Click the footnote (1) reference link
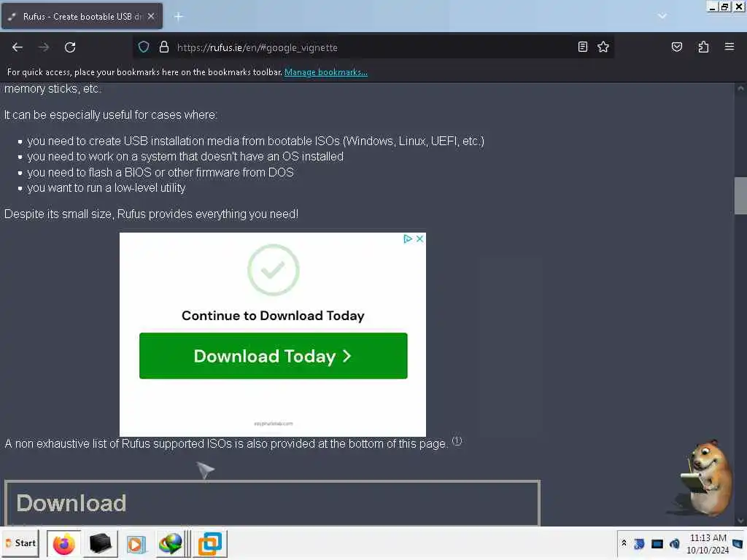 [457, 440]
